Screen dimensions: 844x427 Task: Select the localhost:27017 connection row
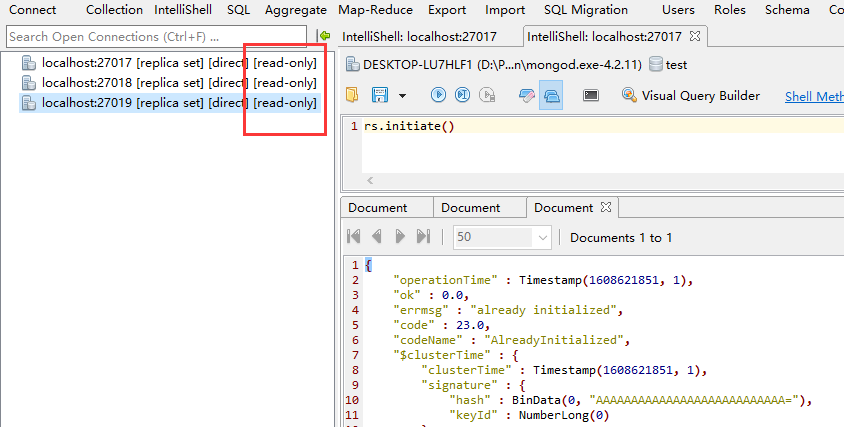click(170, 63)
